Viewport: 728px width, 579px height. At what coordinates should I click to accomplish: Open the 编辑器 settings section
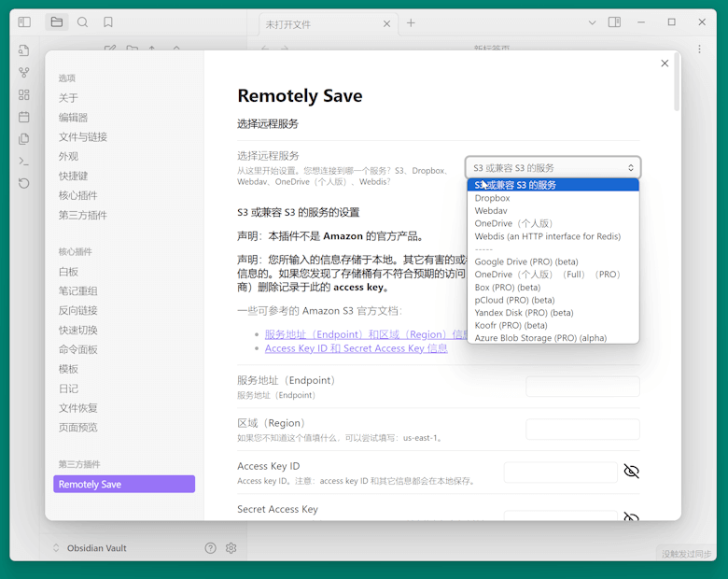pyautogui.click(x=73, y=118)
